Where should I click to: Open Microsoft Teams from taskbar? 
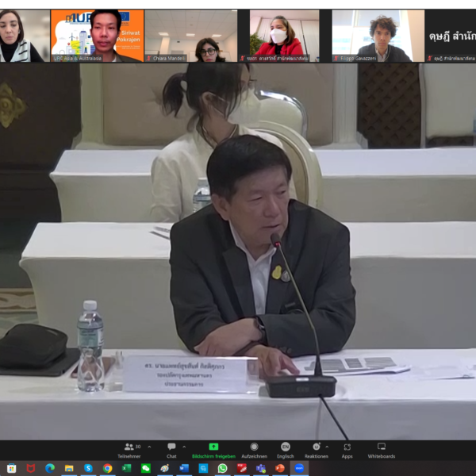coord(261,468)
